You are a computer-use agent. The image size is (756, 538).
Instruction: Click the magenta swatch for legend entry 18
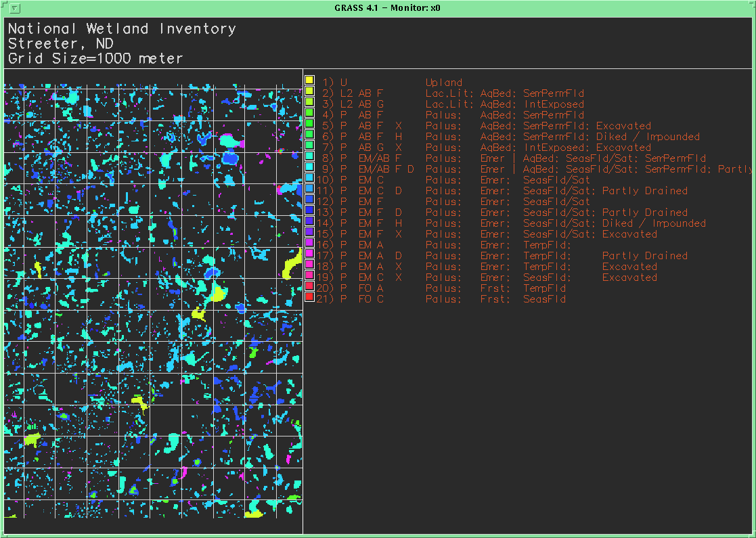[x=309, y=265]
